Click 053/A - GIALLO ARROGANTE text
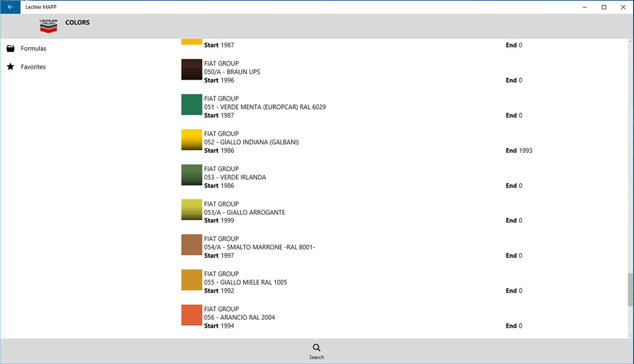 point(245,212)
